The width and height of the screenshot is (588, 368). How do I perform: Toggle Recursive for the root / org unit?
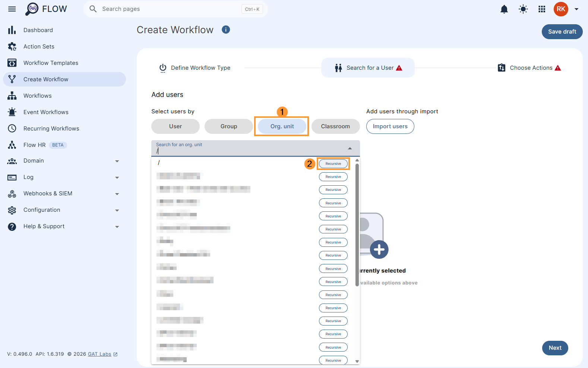(x=333, y=164)
